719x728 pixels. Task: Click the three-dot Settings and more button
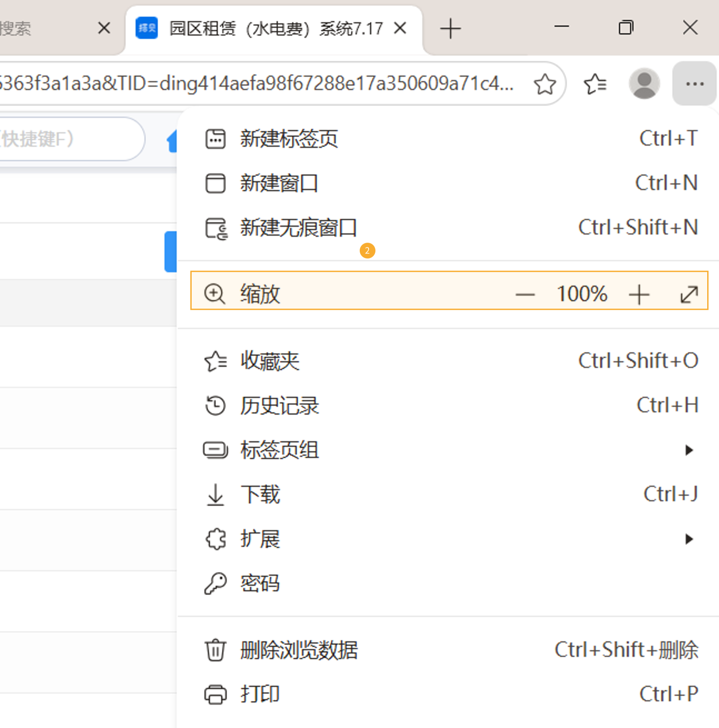695,83
